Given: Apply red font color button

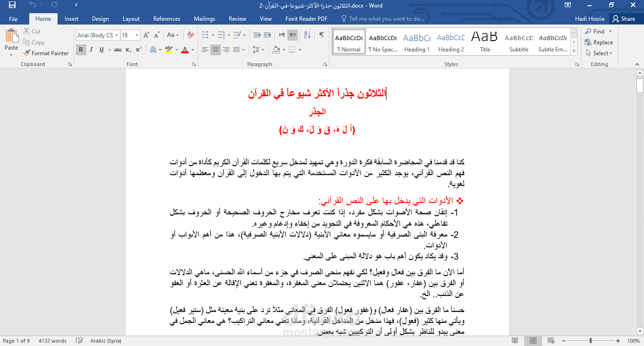Looking at the screenshot, I should 185,50.
